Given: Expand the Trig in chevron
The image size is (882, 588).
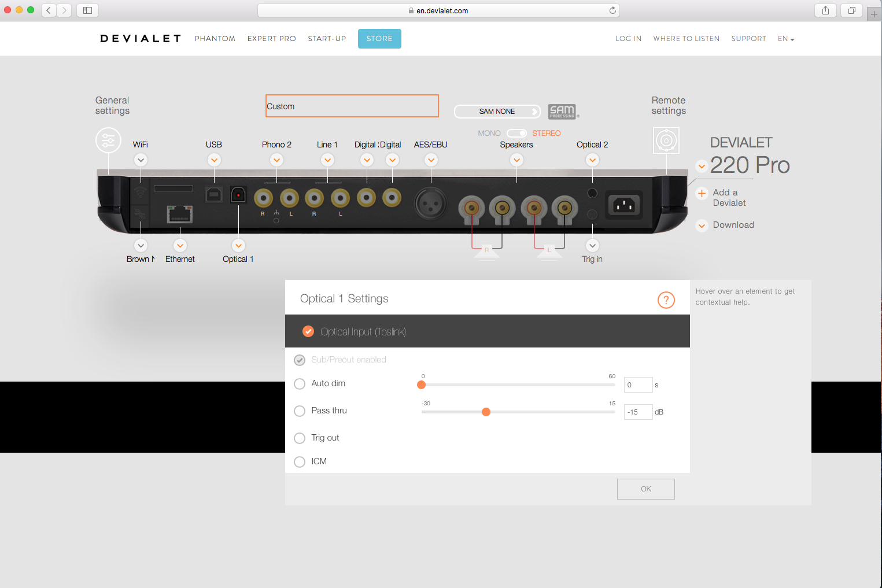Looking at the screenshot, I should pyautogui.click(x=592, y=246).
